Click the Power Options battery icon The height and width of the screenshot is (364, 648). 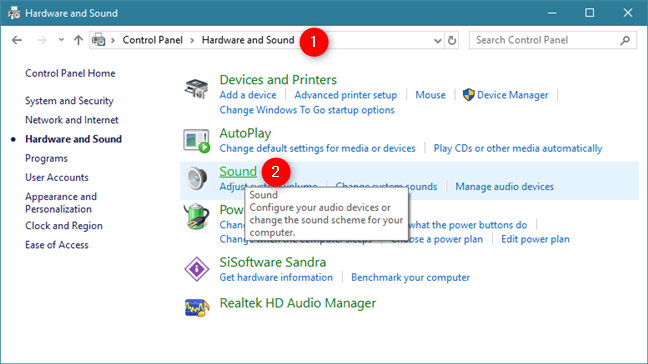coord(196,216)
